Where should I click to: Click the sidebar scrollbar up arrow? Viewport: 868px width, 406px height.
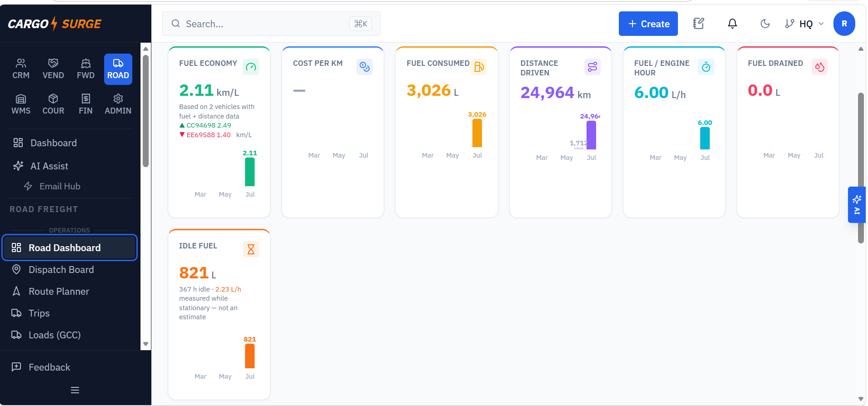tap(146, 49)
